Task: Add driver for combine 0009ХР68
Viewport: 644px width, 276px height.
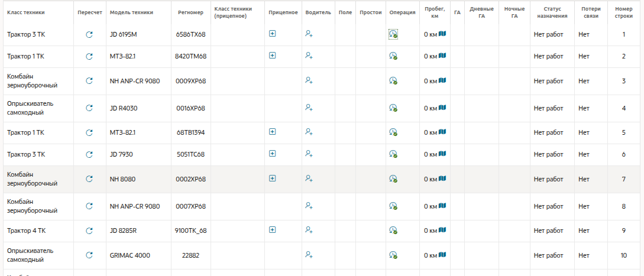Action: [309, 80]
